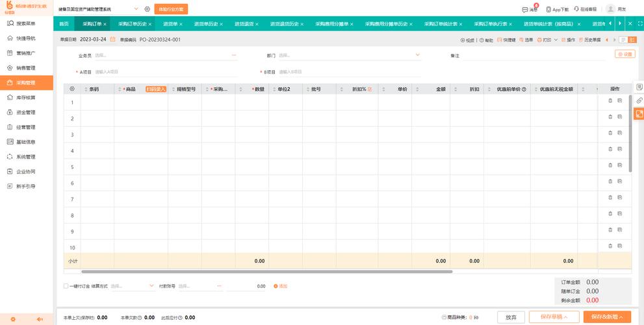Check the 一键付订金 checkbox
This screenshot has height=325, width=644.
tap(66, 286)
